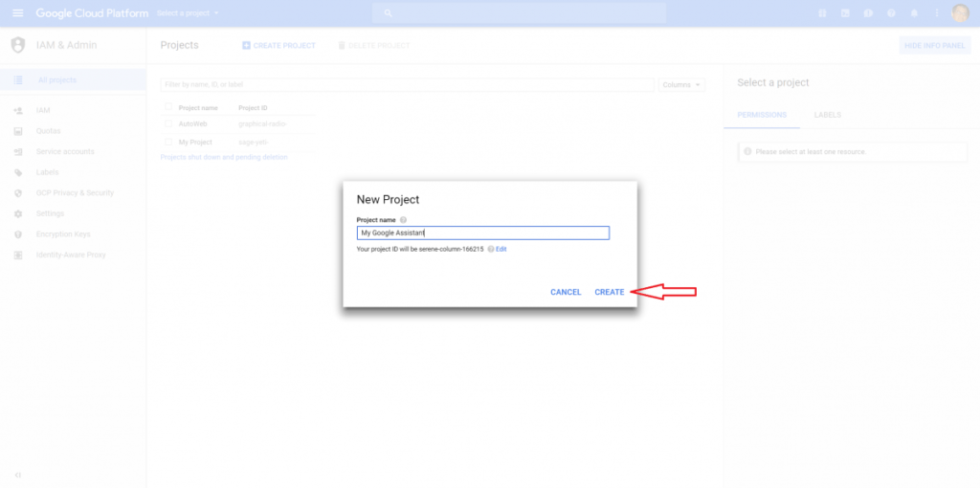Open the Select a project dropdown
980x488 pixels.
[189, 12]
